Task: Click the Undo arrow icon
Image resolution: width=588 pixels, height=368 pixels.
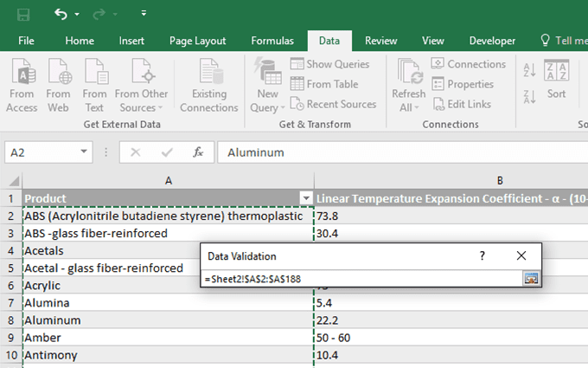Action: tap(61, 14)
